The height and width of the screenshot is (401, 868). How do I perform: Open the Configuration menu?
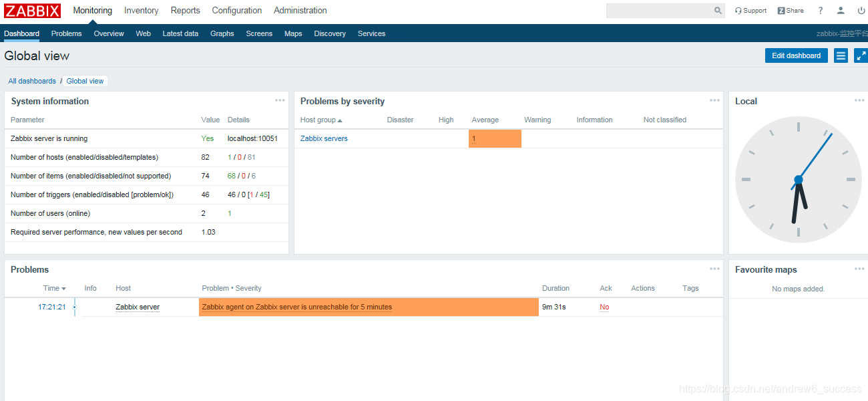[x=237, y=11]
